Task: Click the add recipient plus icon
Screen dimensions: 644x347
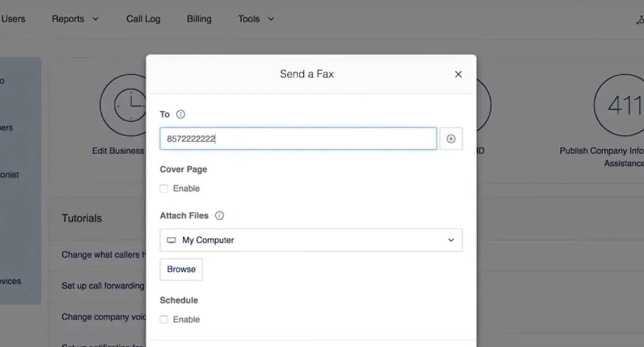Action: pos(451,139)
